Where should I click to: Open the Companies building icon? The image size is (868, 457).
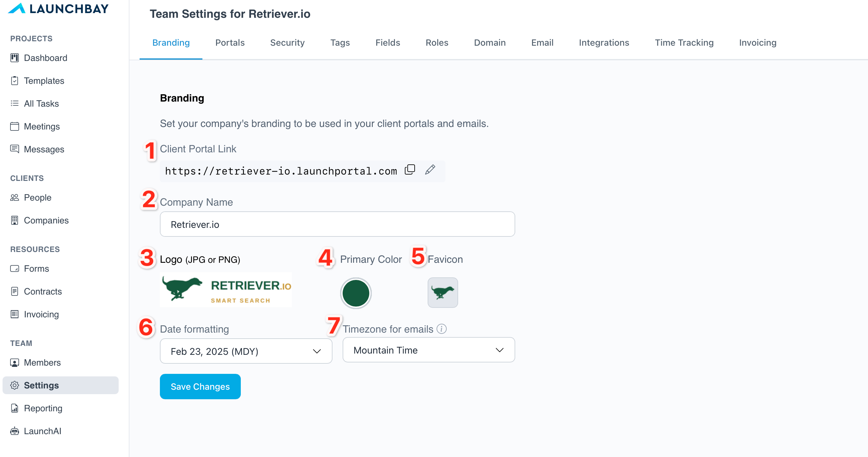coord(15,220)
